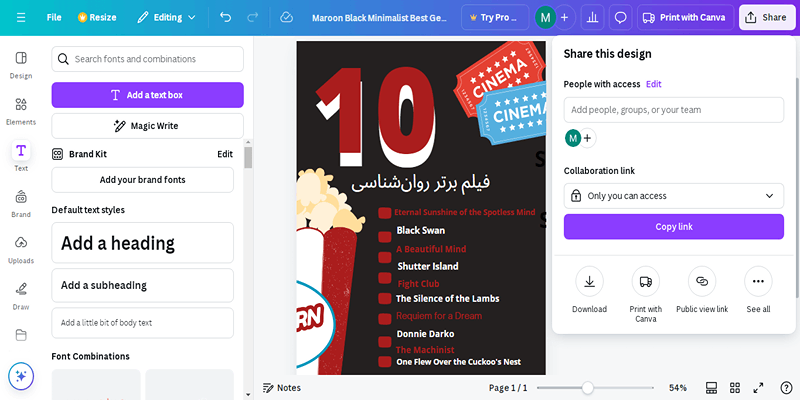Show pages scroll view icon
This screenshot has height=400, width=800.
pos(711,388)
